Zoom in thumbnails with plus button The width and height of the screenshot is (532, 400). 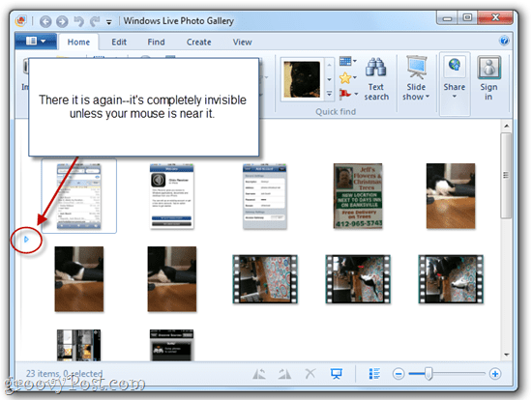pos(495,374)
